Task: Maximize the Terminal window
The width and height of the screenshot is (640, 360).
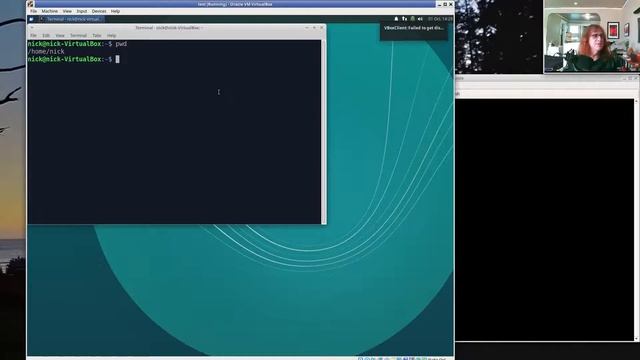Action: coord(314,28)
